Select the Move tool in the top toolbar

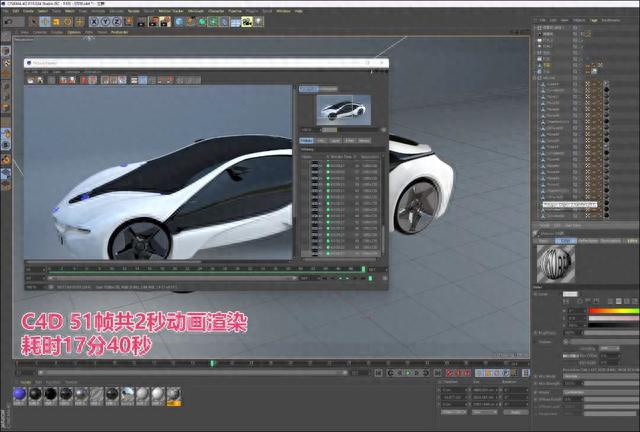[45, 21]
